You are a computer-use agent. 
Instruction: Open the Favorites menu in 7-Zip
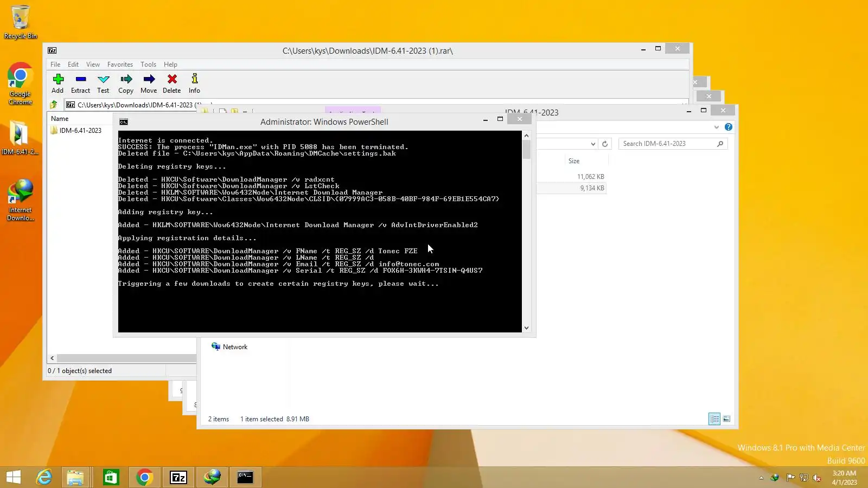(120, 65)
